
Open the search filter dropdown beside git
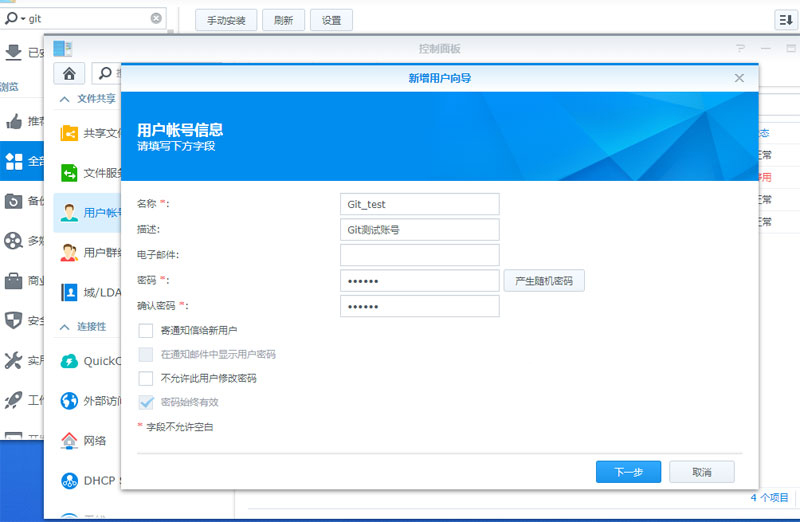(x=16, y=18)
